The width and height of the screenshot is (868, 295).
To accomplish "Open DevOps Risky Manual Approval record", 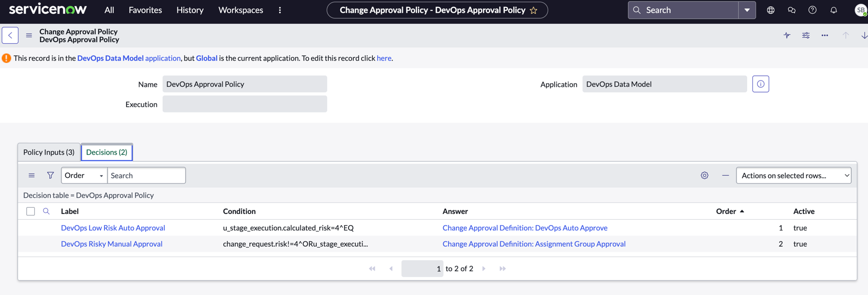I will (x=112, y=244).
